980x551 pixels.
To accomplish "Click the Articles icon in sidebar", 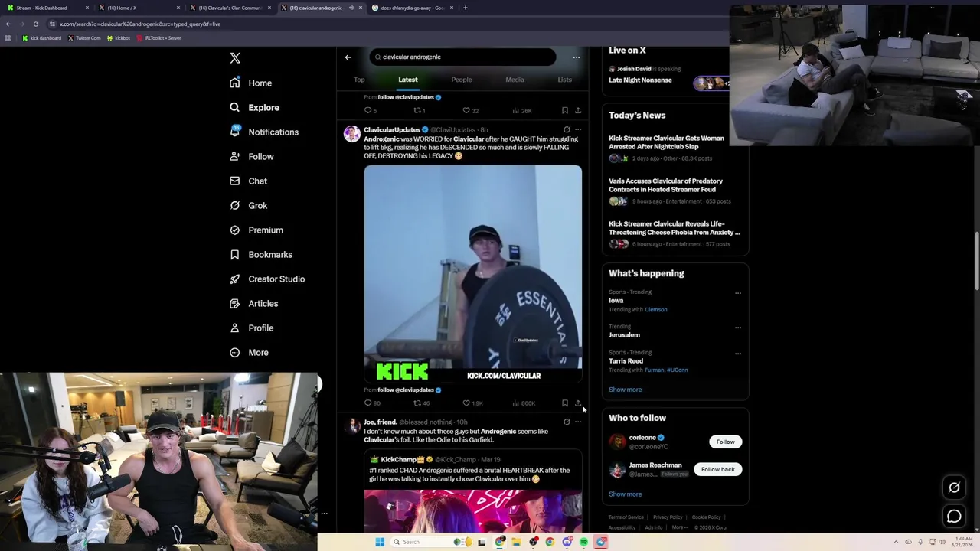I will 235,303.
